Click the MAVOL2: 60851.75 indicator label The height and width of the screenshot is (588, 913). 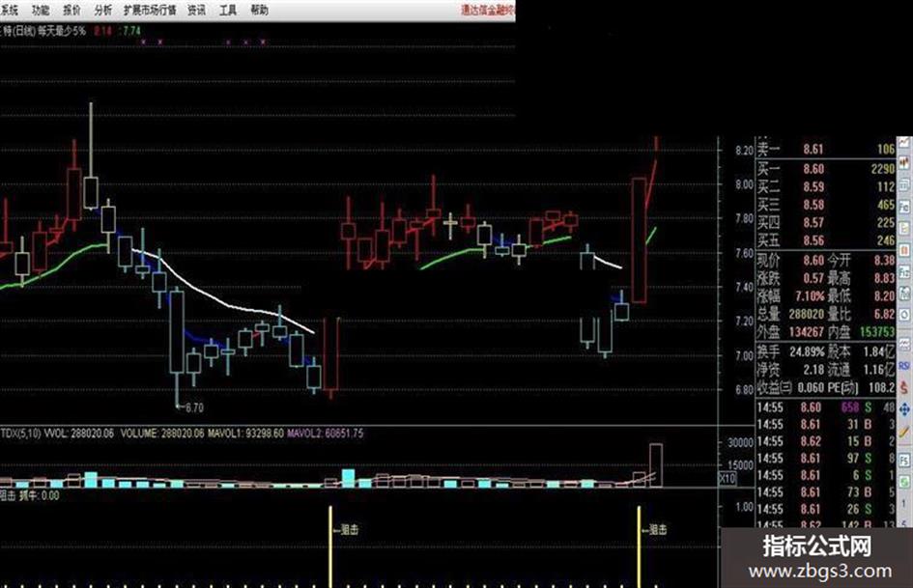[x=326, y=434]
